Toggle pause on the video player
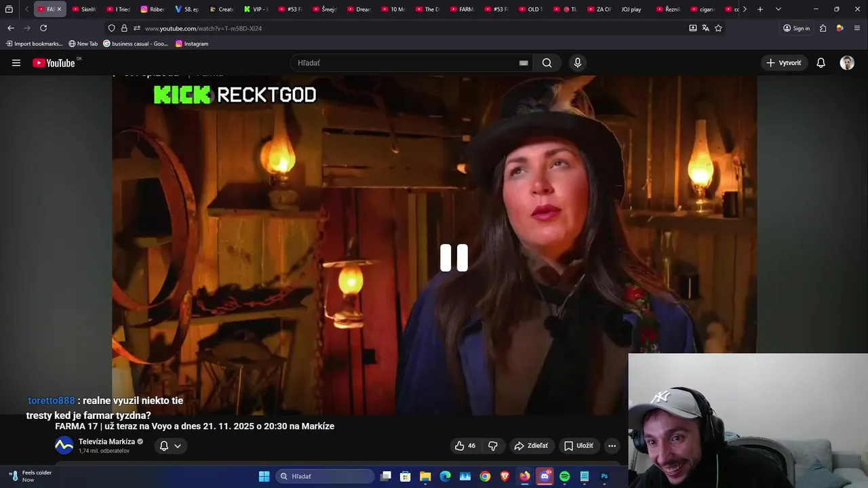 click(454, 258)
